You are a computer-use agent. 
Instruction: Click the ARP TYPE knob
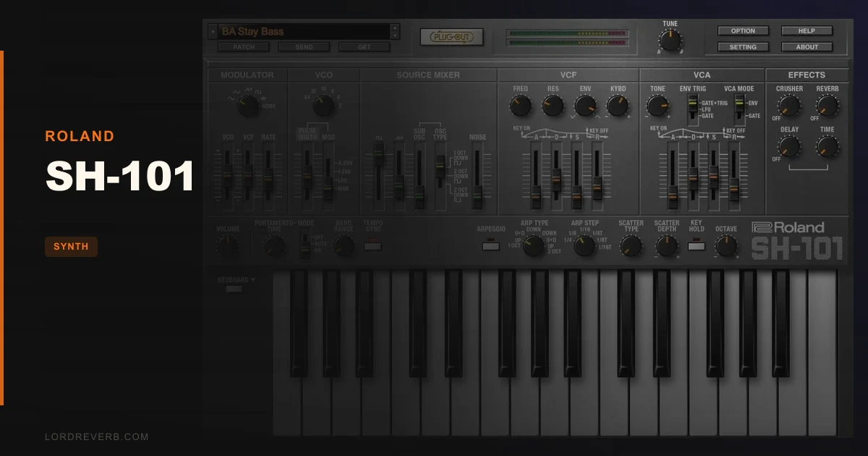click(534, 246)
